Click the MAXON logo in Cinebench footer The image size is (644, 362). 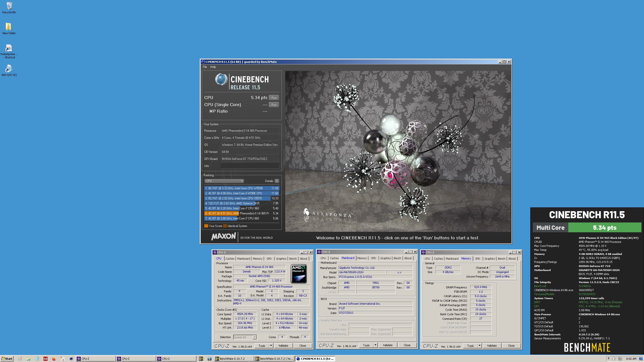pyautogui.click(x=223, y=236)
